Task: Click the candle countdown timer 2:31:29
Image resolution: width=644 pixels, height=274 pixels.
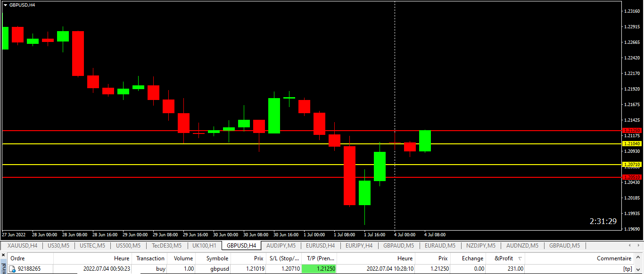Action: (603, 221)
